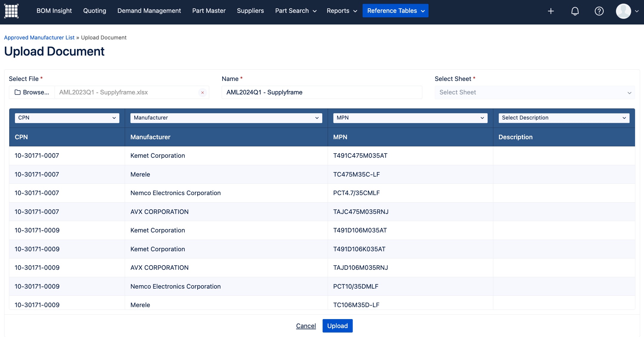Click CPN 10-30171-0009 in the PCT10/35DMLF row
Screen dimensions: 644x337
coord(37,287)
